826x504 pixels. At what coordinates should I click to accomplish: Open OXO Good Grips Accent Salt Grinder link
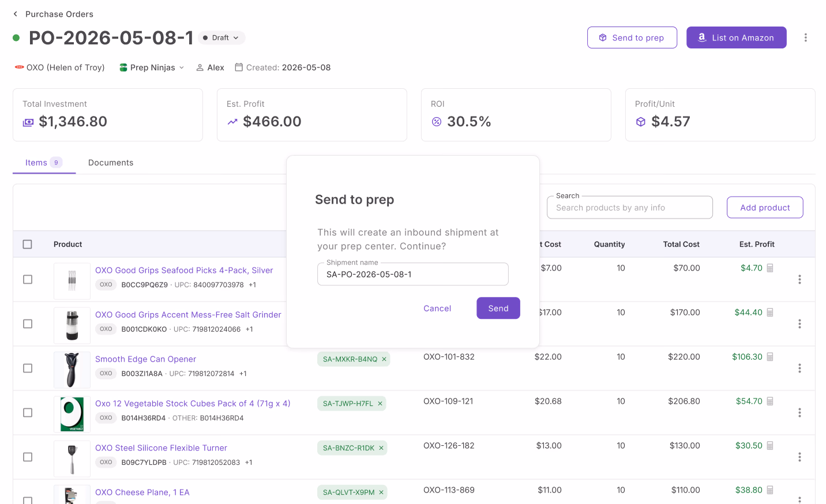(188, 315)
